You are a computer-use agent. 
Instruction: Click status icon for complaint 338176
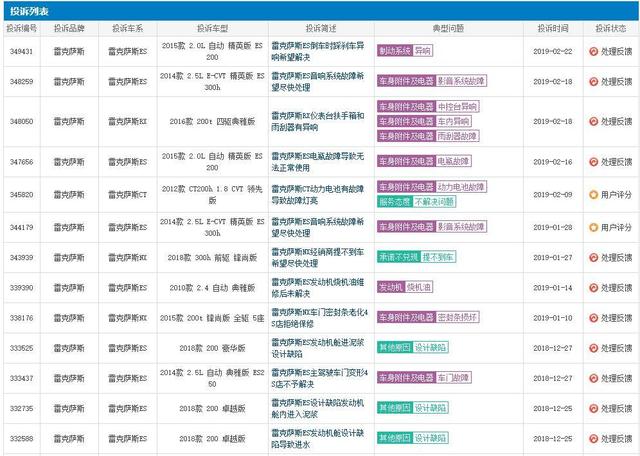[593, 318]
